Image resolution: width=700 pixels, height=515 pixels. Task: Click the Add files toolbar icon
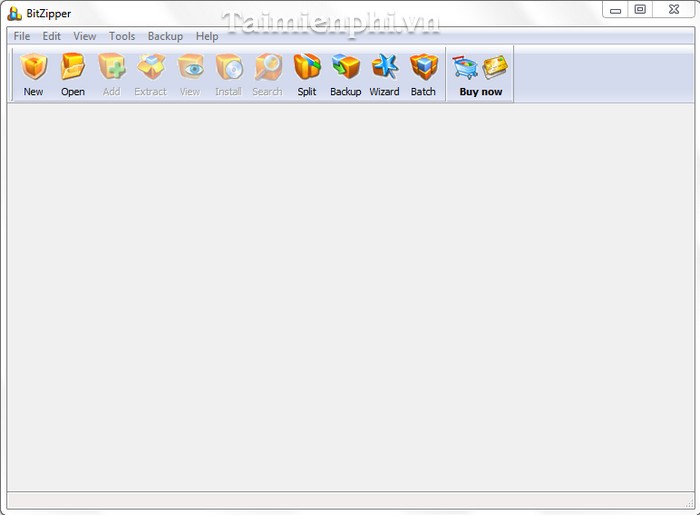coord(112,68)
